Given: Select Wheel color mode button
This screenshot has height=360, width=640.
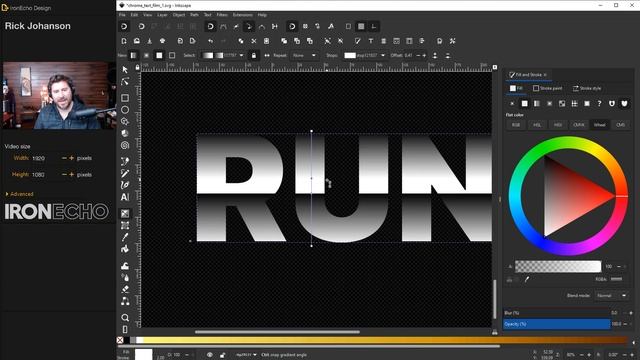Looking at the screenshot, I should (599, 125).
